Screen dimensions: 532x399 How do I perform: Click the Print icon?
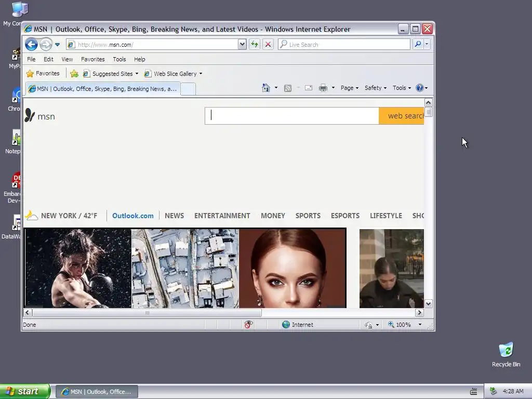323,88
